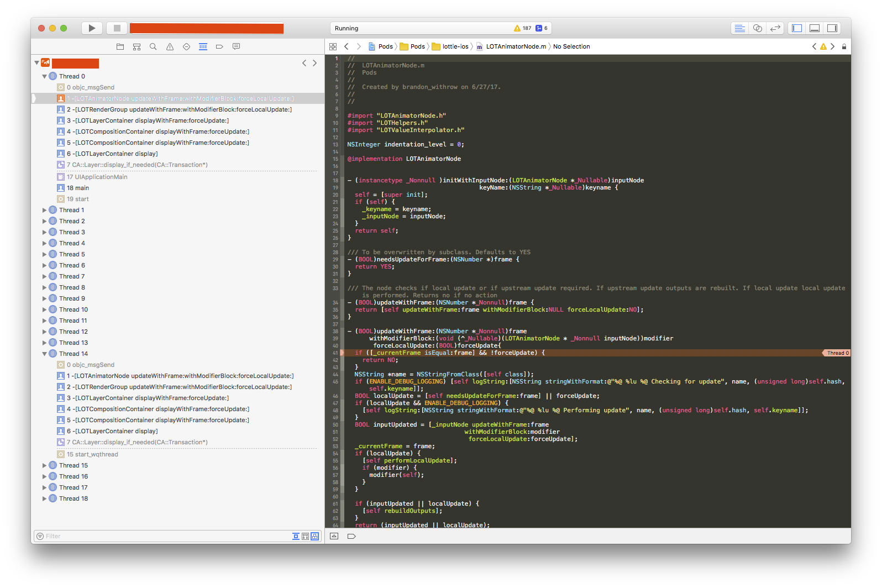Expand Thread 1
This screenshot has height=588, width=882.
pos(45,210)
